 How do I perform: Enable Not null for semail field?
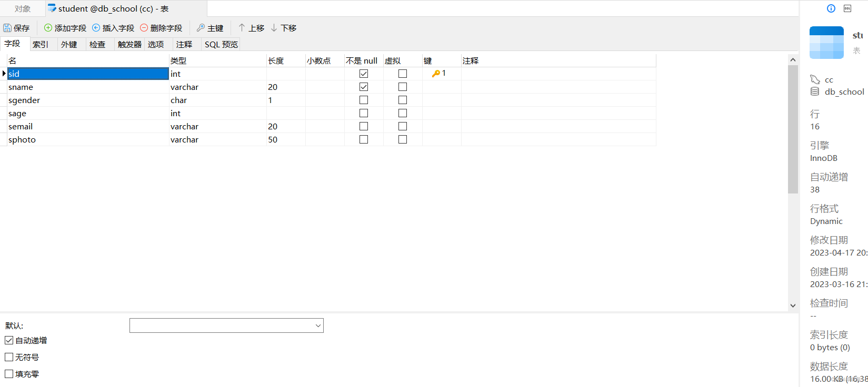[x=364, y=126]
